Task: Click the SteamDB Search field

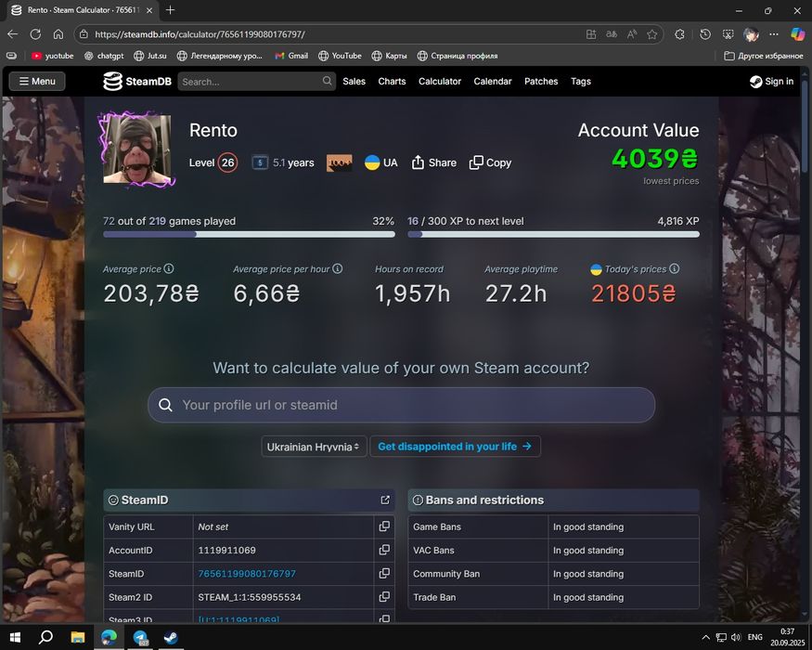Action: pyautogui.click(x=257, y=82)
